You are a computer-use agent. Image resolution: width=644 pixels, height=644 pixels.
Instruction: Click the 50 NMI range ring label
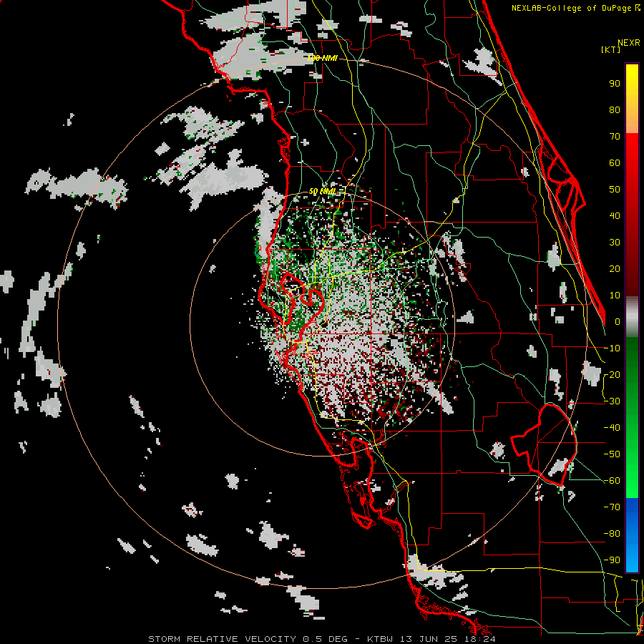[x=322, y=191]
